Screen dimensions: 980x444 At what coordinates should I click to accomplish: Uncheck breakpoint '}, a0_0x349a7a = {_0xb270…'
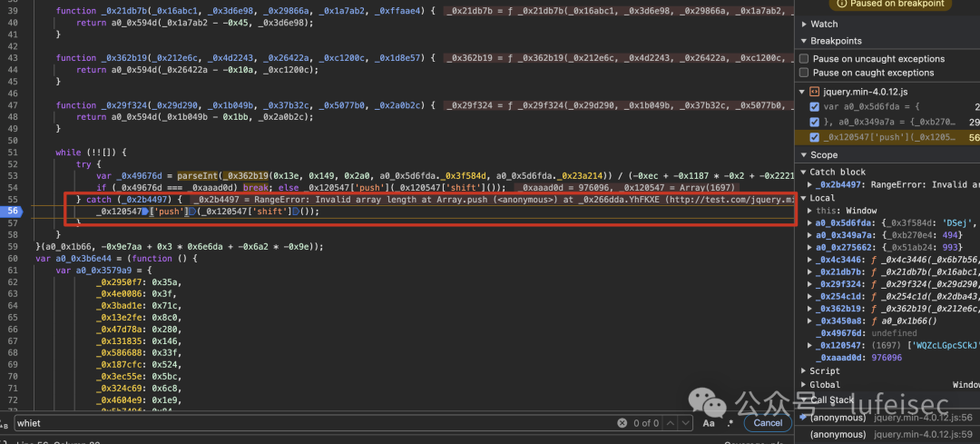click(x=814, y=122)
